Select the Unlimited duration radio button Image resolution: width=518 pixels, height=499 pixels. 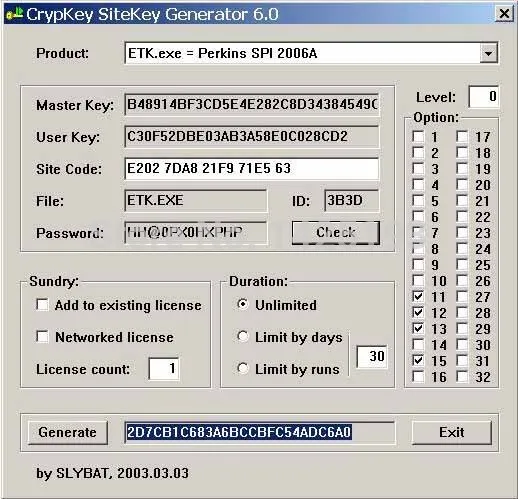(243, 304)
